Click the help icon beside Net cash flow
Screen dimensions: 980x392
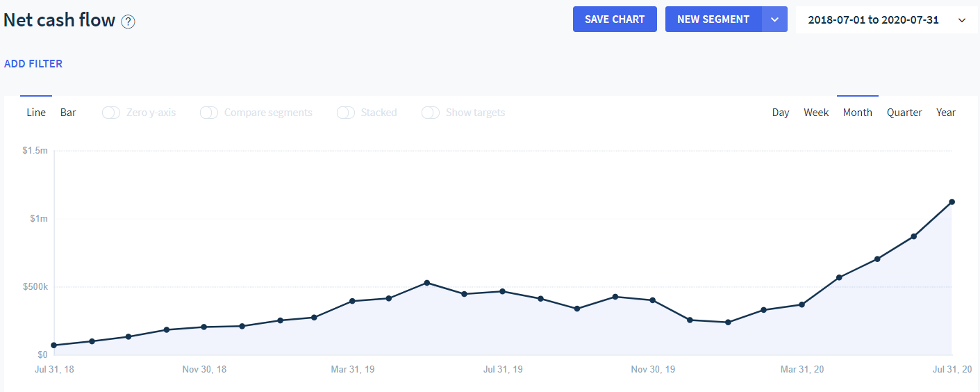click(x=128, y=22)
